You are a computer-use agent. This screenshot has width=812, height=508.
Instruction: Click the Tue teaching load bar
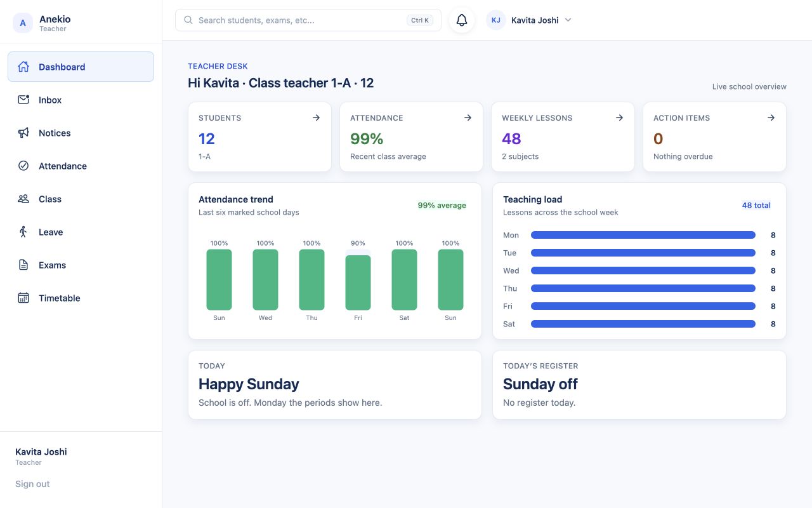(643, 253)
